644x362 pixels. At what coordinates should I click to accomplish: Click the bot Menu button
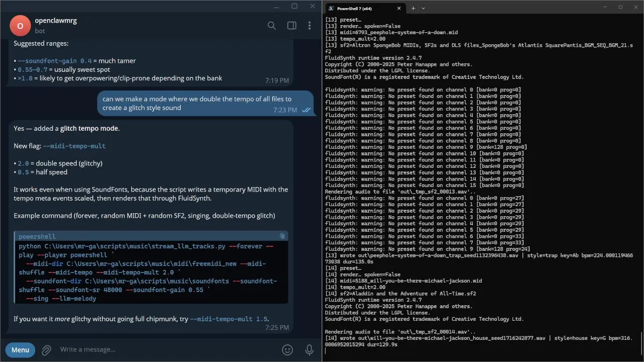[x=20, y=350]
